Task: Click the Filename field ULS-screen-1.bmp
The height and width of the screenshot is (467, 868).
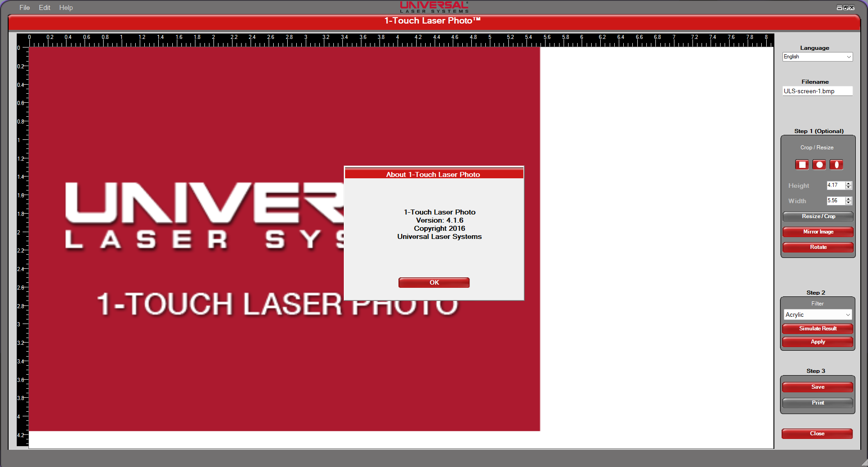Action: 817,91
